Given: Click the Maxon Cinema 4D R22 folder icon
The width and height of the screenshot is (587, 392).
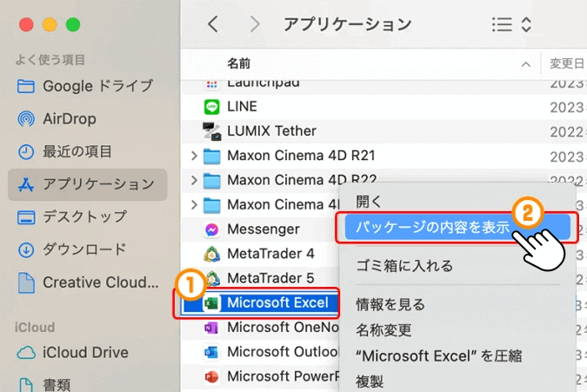Looking at the screenshot, I should 212,181.
